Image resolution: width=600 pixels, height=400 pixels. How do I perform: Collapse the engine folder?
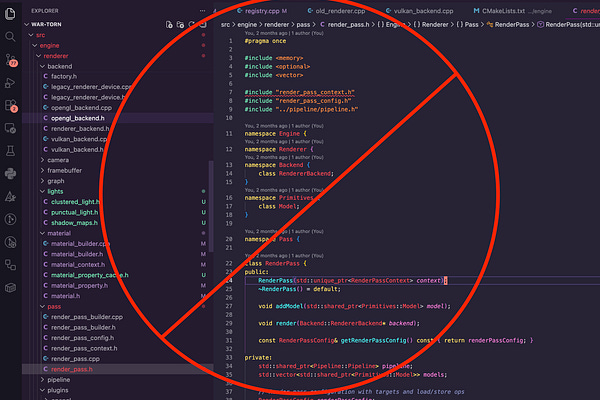[35, 46]
